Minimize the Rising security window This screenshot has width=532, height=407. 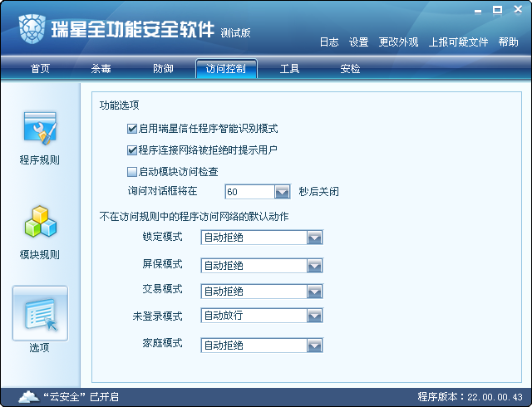(478, 12)
